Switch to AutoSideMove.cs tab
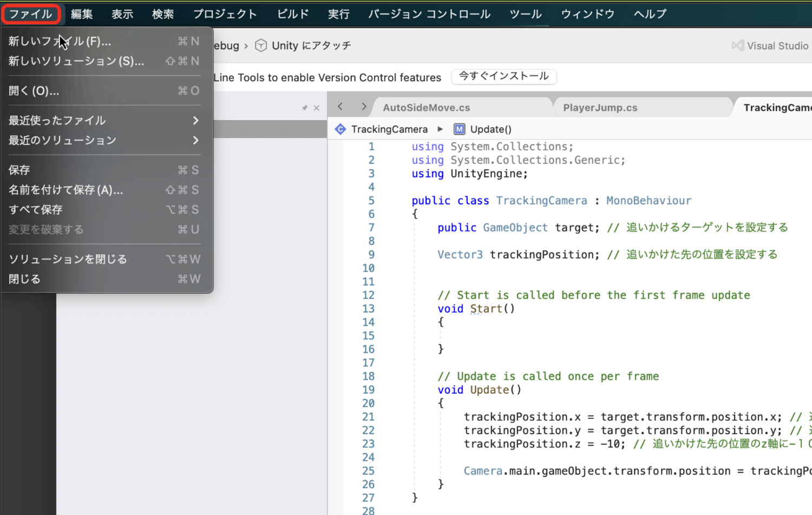The height and width of the screenshot is (515, 812). [x=427, y=107]
